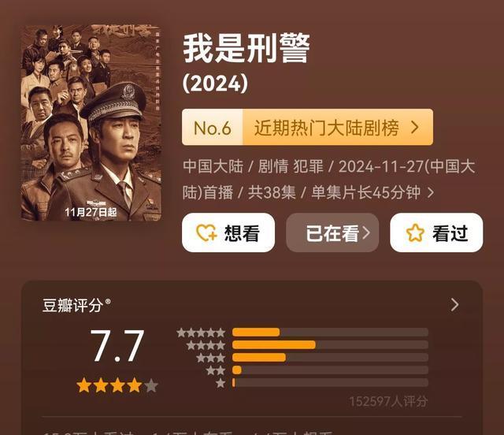Viewport: 504px width, 435px height.
Task: Click the 我是刑警 title text
Action: coord(246,48)
